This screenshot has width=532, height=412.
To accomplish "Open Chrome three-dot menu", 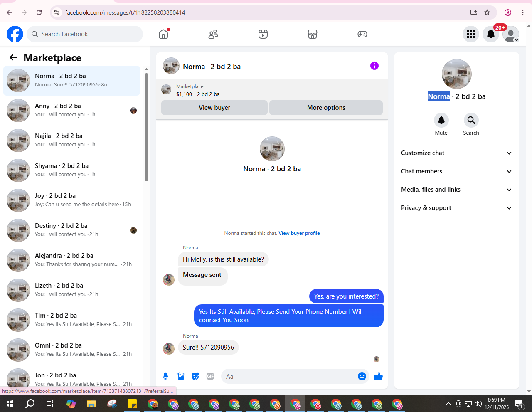I will (523, 12).
